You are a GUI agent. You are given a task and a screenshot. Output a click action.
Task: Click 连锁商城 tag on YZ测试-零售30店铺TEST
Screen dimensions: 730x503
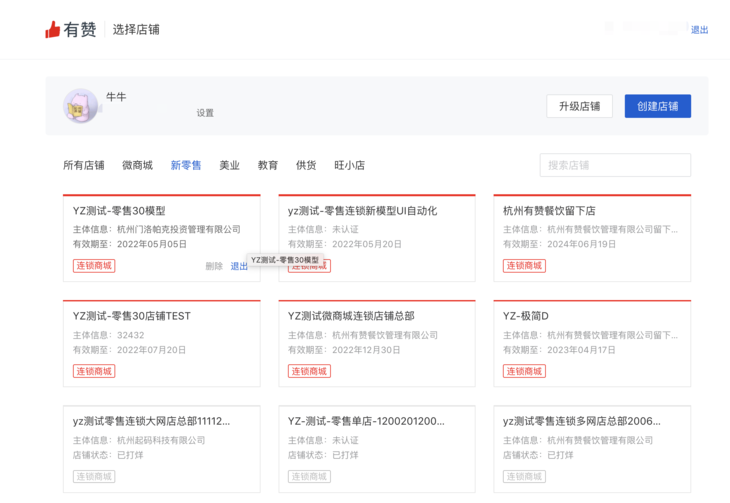93,371
